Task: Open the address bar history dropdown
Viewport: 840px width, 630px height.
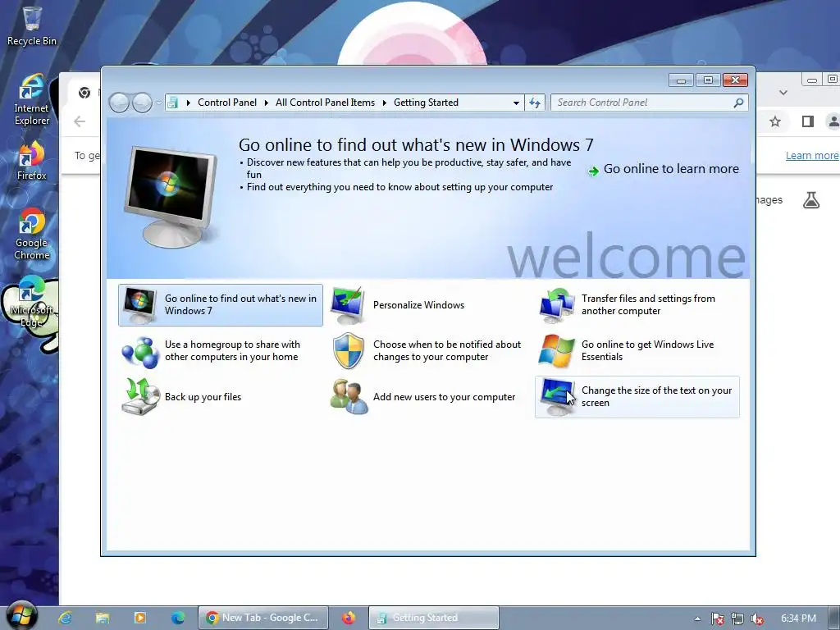Action: [x=516, y=103]
